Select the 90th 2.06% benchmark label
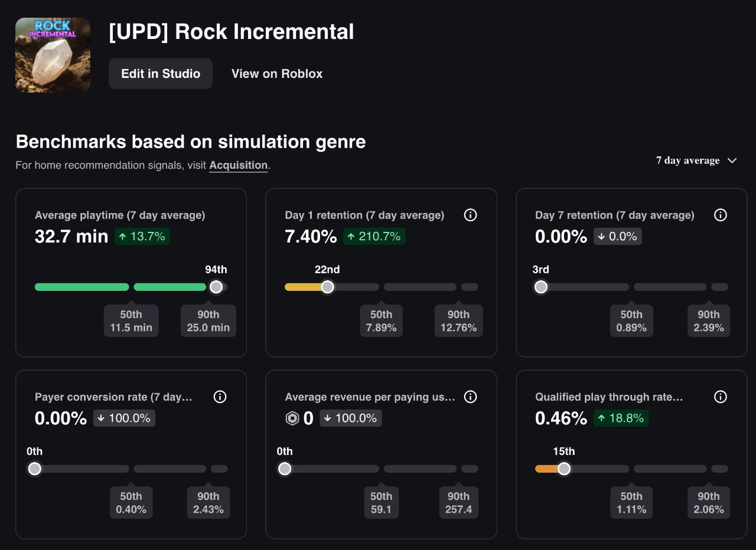Screen dimensions: 756x550 click(x=709, y=503)
